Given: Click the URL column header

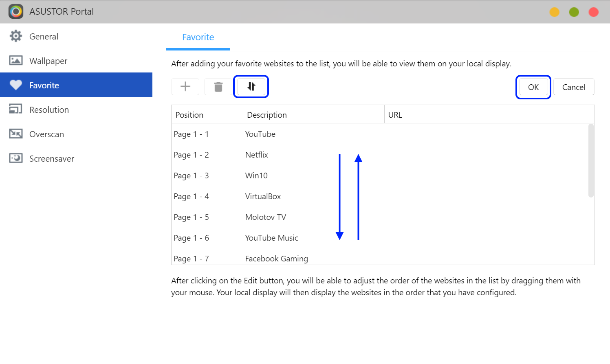Looking at the screenshot, I should pyautogui.click(x=489, y=115).
